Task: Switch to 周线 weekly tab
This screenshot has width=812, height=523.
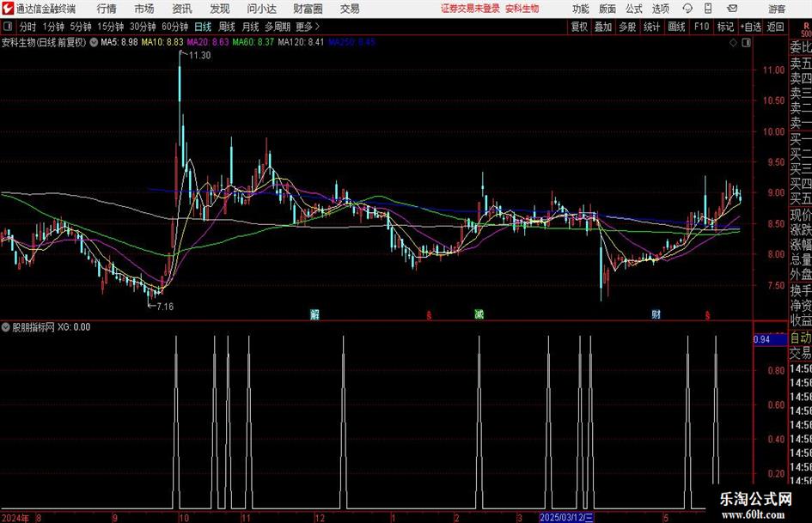Action: [x=227, y=27]
